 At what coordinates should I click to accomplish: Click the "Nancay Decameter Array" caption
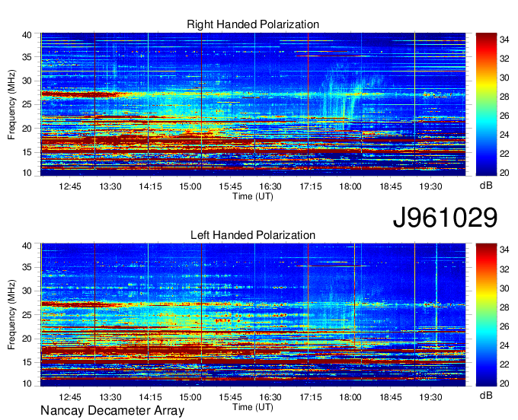click(112, 411)
